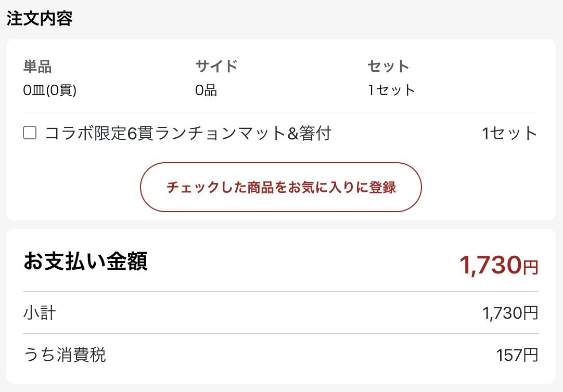This screenshot has width=563, height=392.
Task: Click the サイド column header
Action: tap(215, 66)
